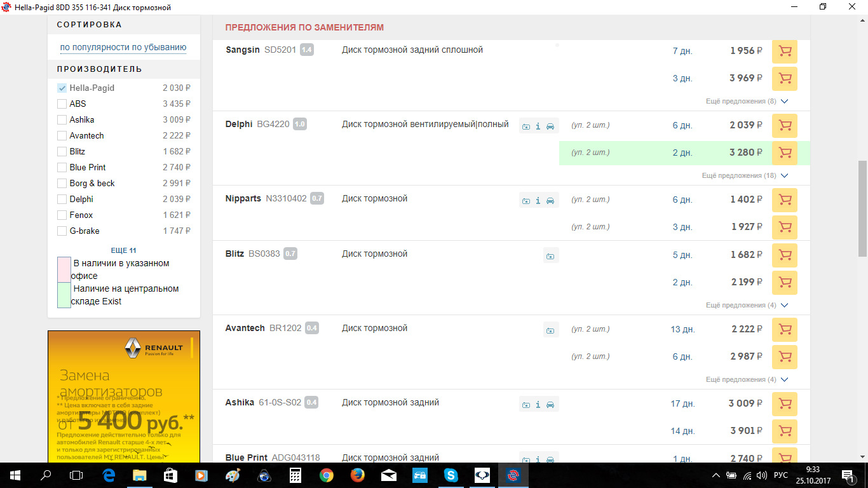Open photo icon for Blitz BS0383
The height and width of the screenshot is (488, 868).
551,256
